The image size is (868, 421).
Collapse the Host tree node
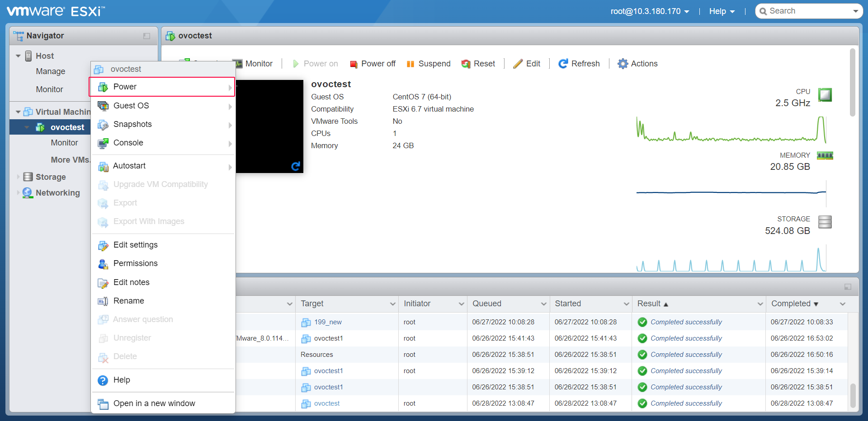click(18, 56)
